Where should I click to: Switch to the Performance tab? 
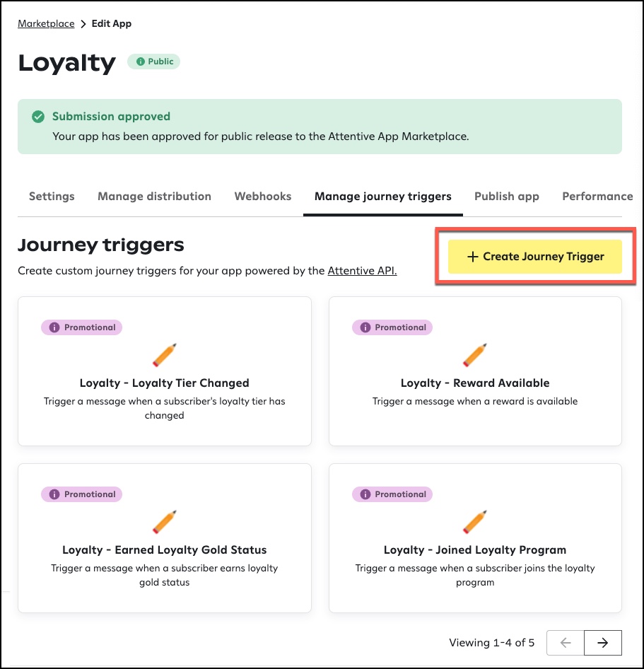[597, 197]
